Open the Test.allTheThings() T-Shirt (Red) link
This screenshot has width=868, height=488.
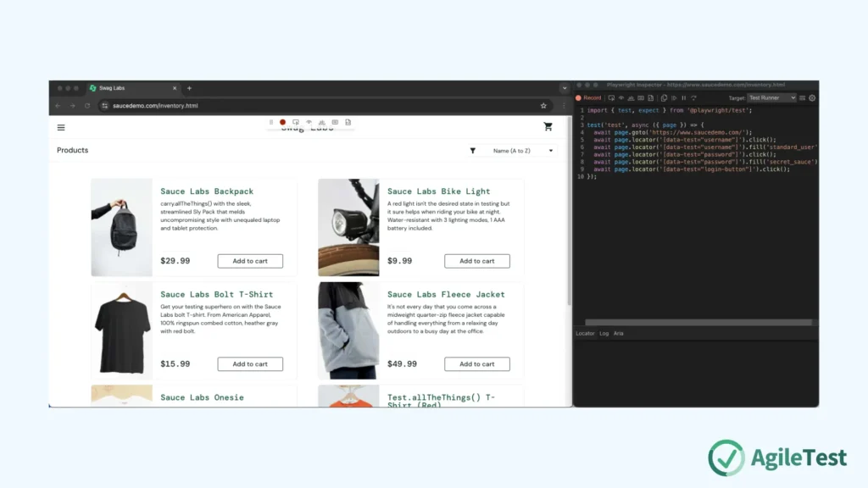[441, 401]
